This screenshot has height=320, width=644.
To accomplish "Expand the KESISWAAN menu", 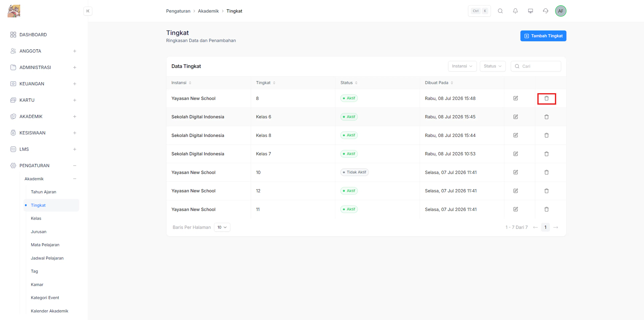I will pyautogui.click(x=74, y=133).
